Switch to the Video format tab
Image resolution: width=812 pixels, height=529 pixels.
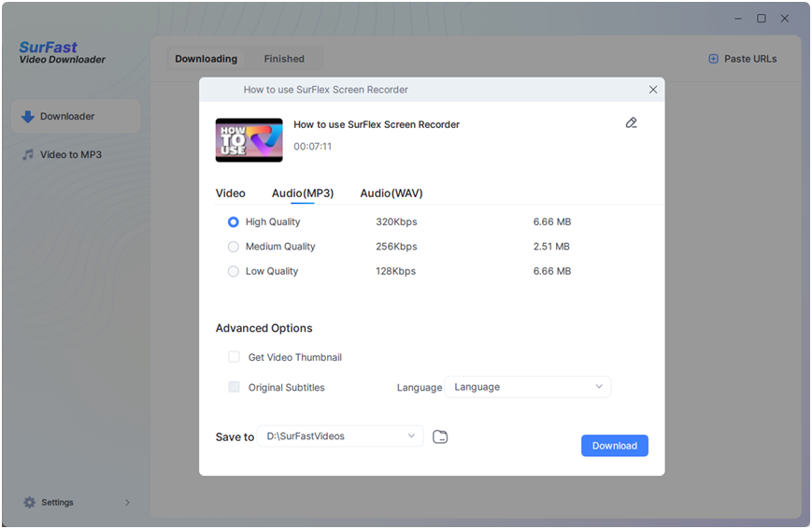tap(230, 193)
